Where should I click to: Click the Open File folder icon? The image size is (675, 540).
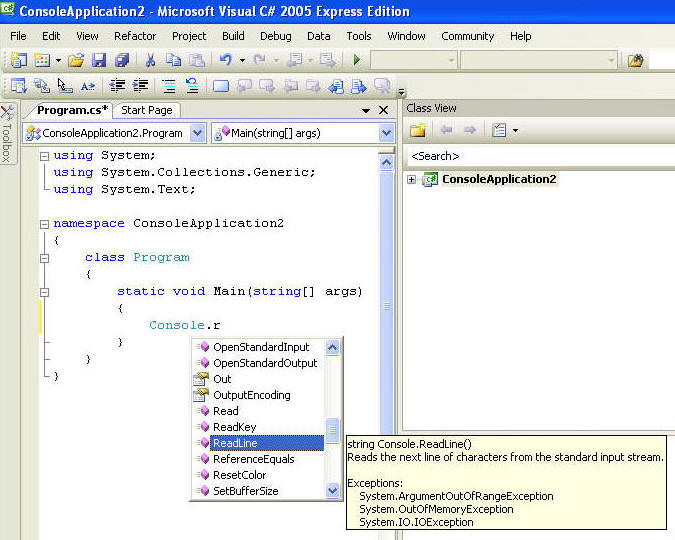click(x=75, y=61)
